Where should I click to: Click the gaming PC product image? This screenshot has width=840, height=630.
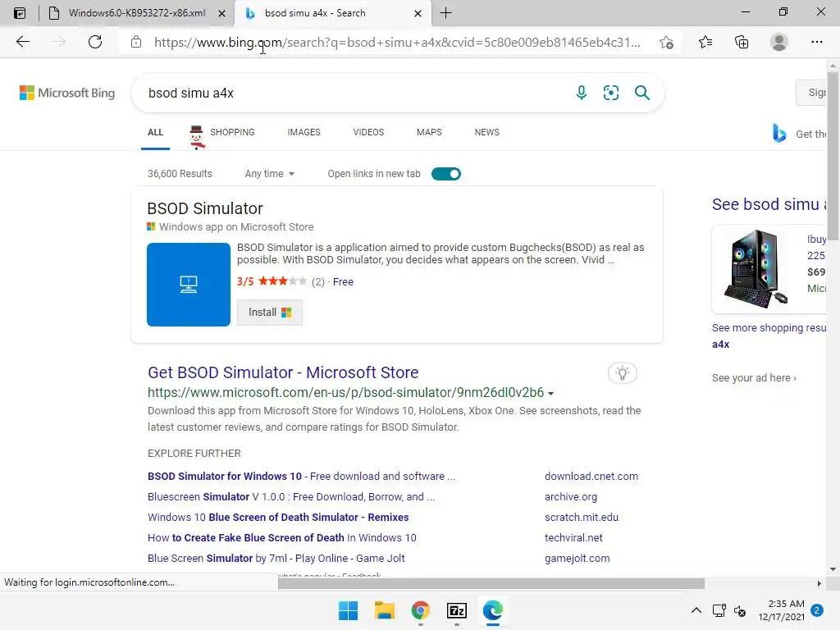pos(756,268)
